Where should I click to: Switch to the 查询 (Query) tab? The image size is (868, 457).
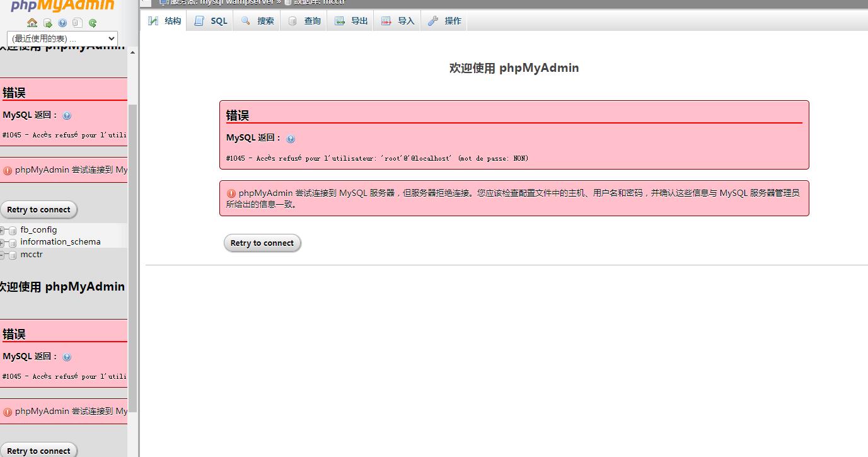coord(304,21)
